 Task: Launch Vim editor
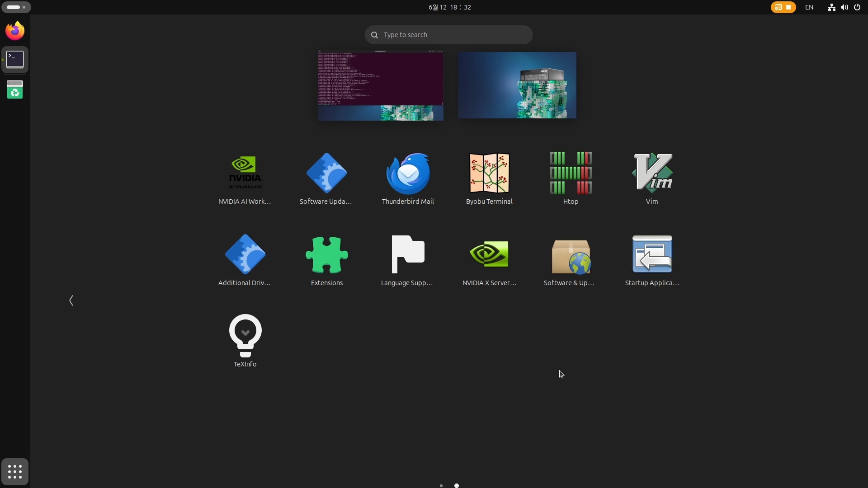(x=652, y=179)
